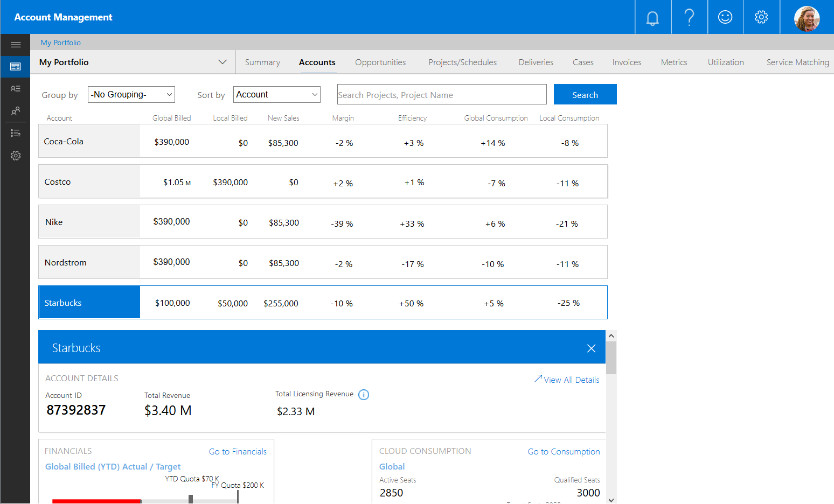Click the Account Management app title
Screen dimensions: 834x504
[x=63, y=17]
